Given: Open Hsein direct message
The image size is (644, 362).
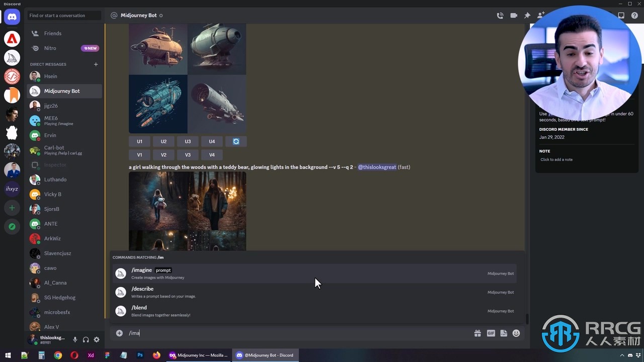Looking at the screenshot, I should 64,76.
